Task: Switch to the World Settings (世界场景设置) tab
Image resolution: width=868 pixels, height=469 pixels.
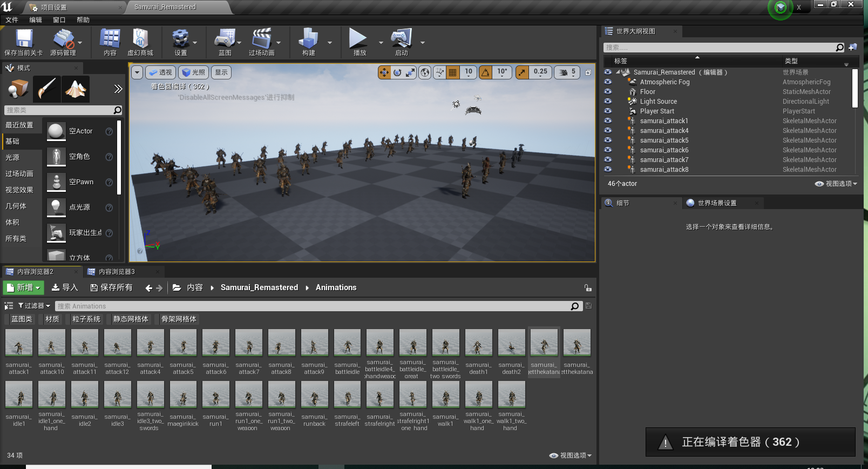Action: (716, 203)
